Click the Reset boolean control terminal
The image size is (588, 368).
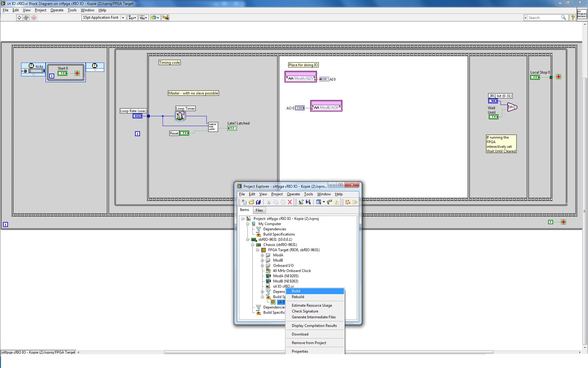184,133
